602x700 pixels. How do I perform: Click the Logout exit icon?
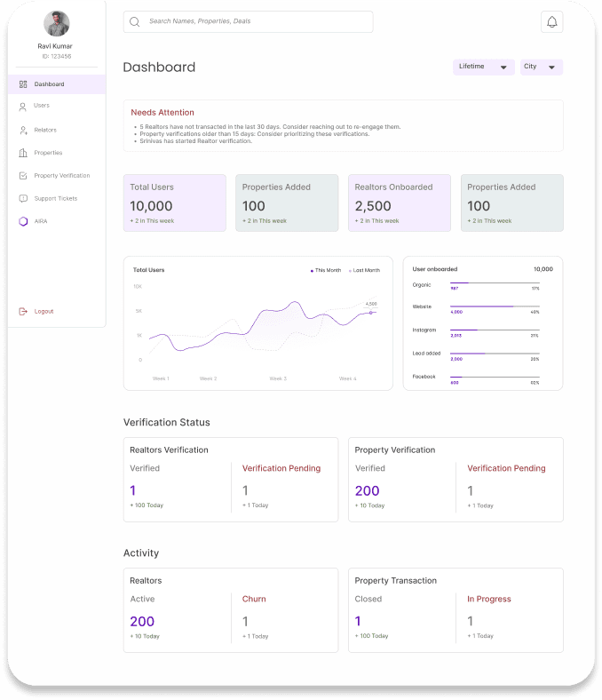click(x=23, y=311)
